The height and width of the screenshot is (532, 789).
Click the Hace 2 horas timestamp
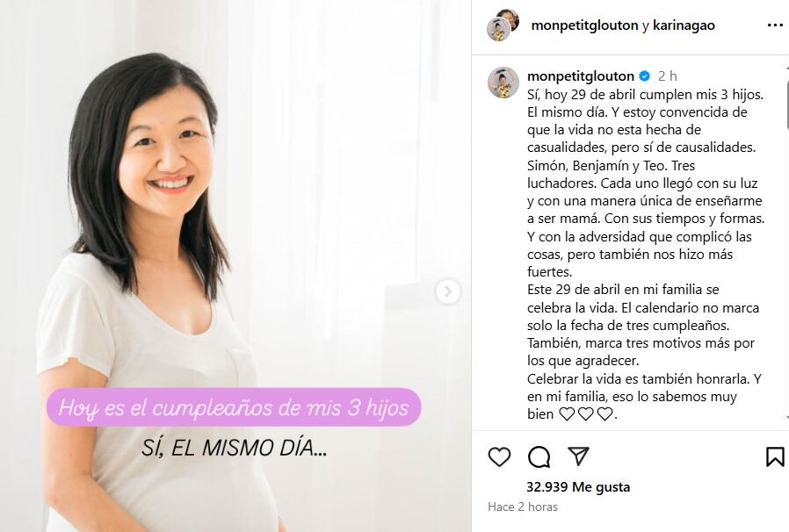[x=523, y=507]
